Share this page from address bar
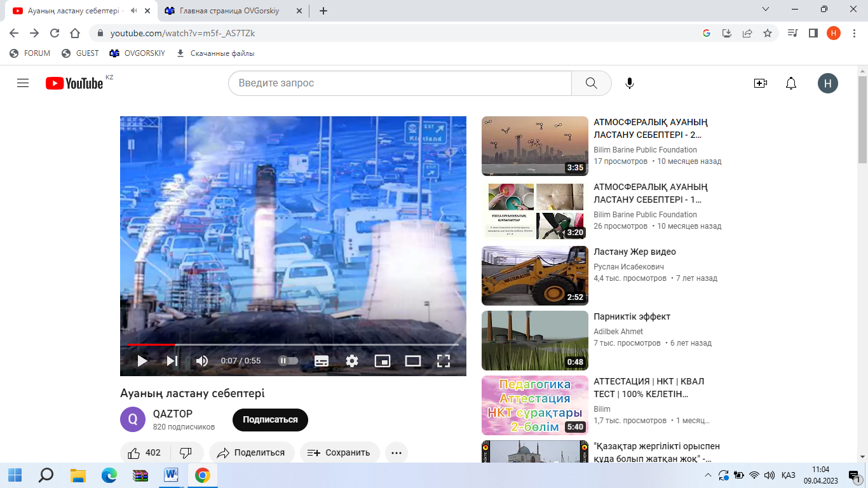Screen dimensions: 868x488 [747, 33]
